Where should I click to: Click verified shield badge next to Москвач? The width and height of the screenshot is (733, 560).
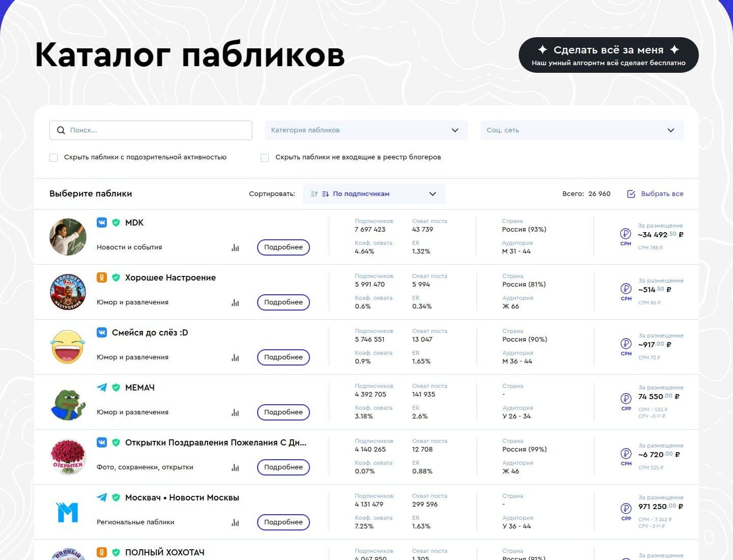click(x=116, y=497)
